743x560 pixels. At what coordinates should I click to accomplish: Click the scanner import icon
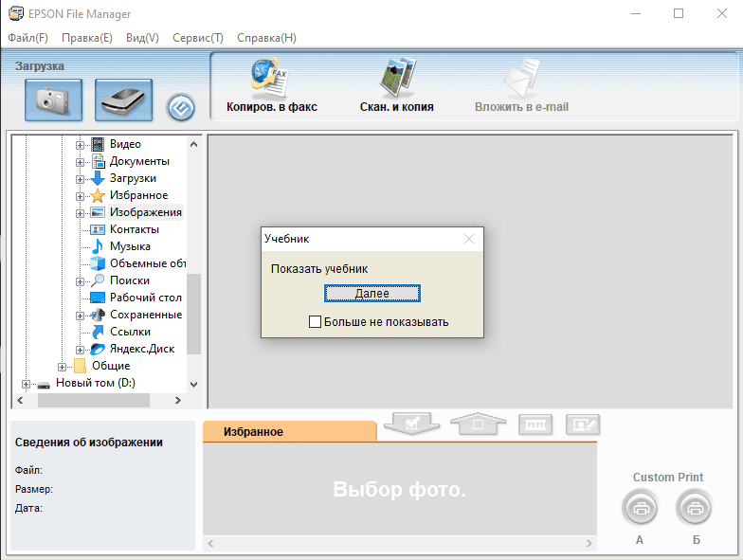tap(123, 100)
